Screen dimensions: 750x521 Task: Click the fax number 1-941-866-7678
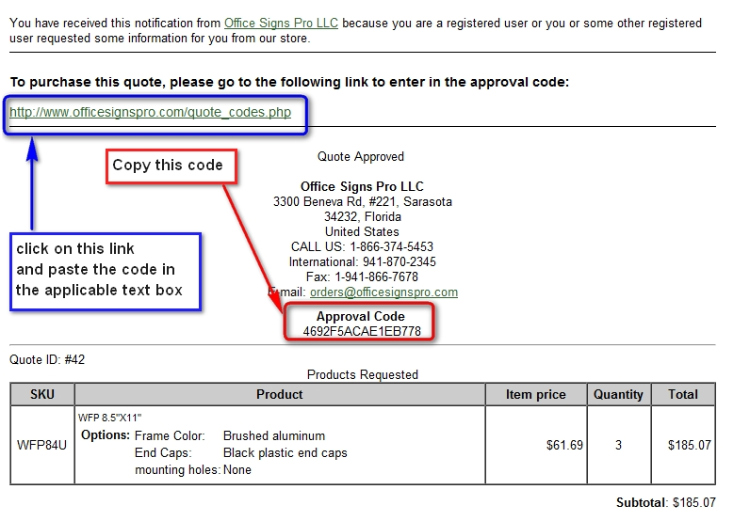coord(376,277)
